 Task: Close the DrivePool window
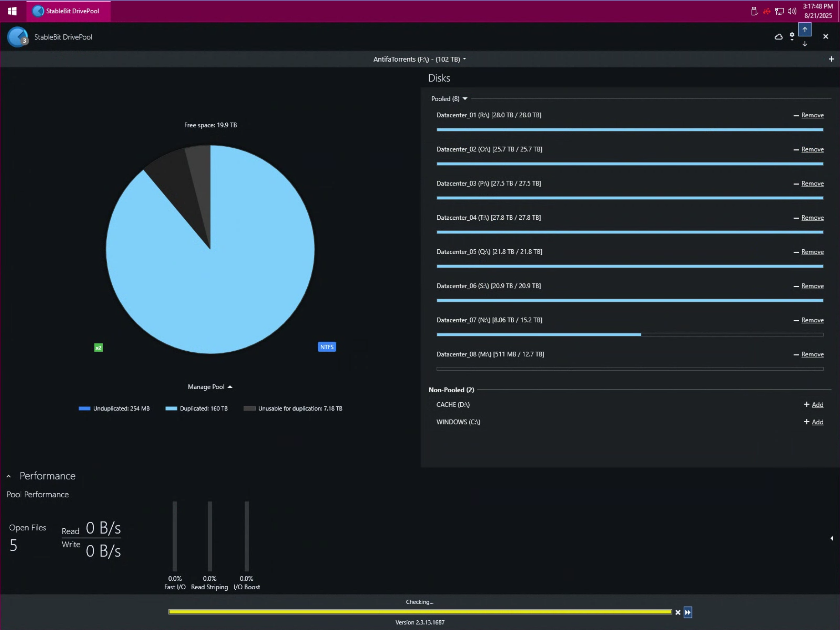coord(825,36)
